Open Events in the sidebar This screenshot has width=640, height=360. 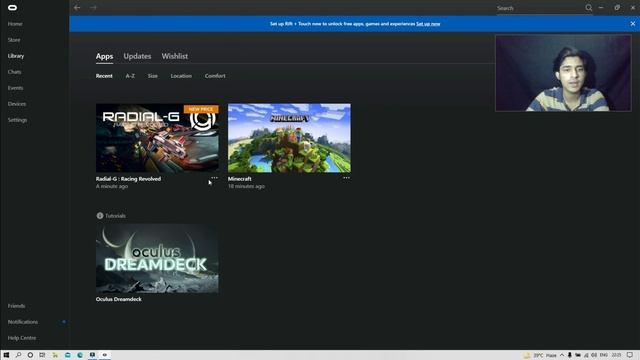[16, 88]
